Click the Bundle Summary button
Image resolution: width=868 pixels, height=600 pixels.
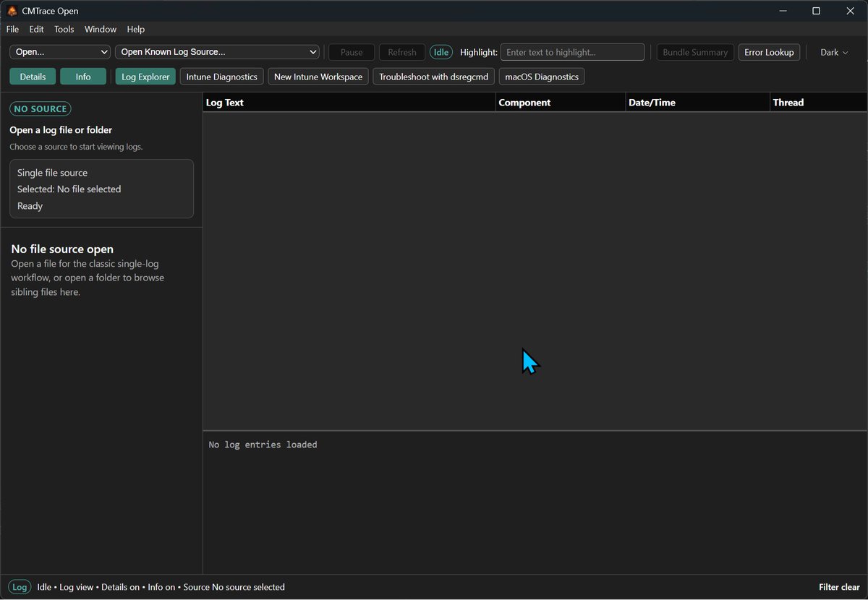tap(695, 52)
